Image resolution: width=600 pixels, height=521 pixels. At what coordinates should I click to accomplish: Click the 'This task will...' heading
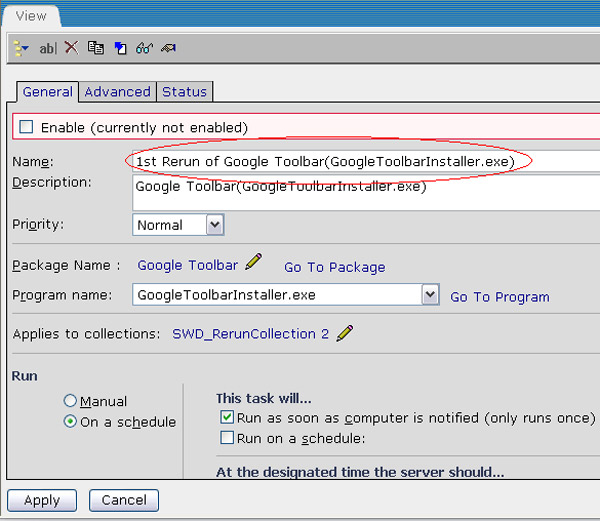point(264,399)
